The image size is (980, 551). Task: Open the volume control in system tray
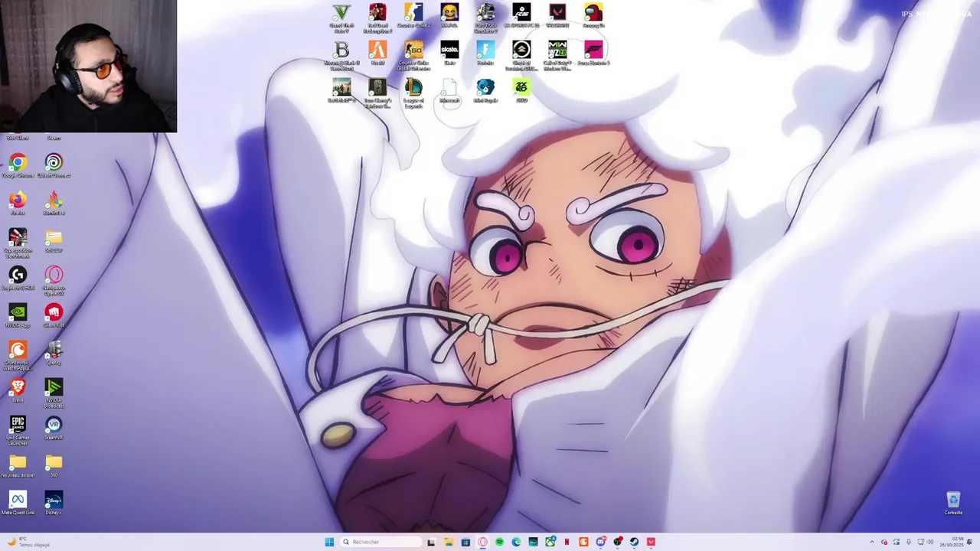(930, 542)
